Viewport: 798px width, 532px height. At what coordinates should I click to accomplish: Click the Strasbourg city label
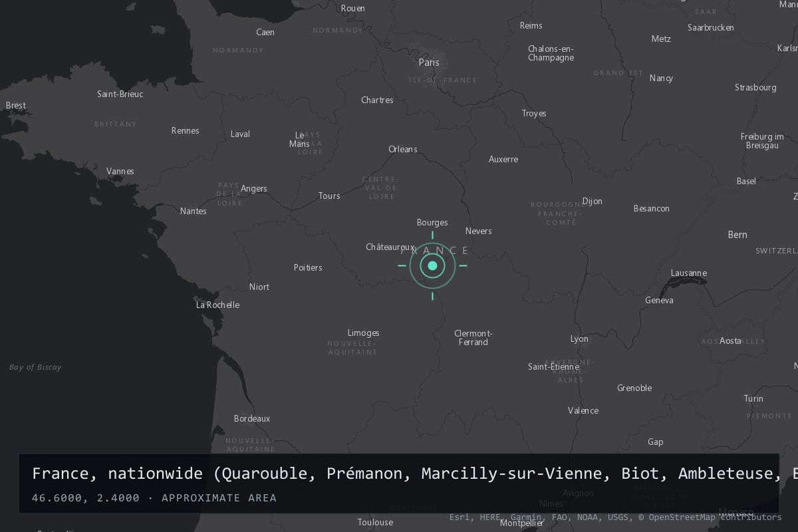tap(755, 88)
